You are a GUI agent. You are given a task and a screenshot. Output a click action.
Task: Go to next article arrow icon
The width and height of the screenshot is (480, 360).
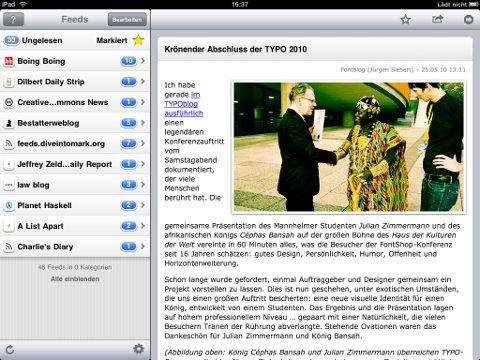pyautogui.click(x=469, y=20)
